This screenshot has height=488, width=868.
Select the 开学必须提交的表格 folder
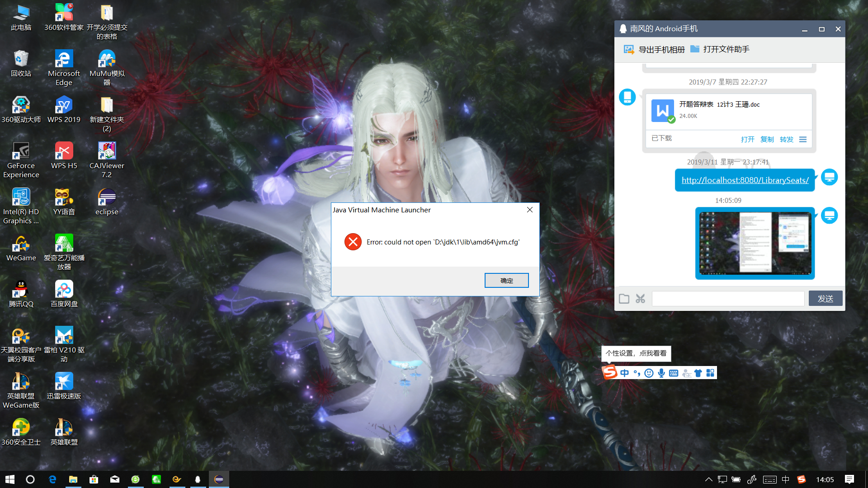click(107, 22)
